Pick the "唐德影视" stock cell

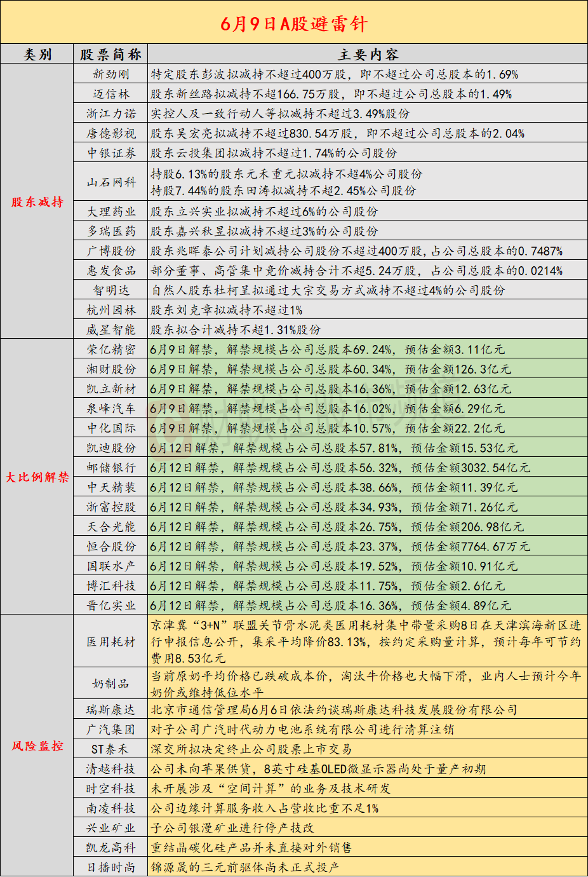[x=111, y=133]
